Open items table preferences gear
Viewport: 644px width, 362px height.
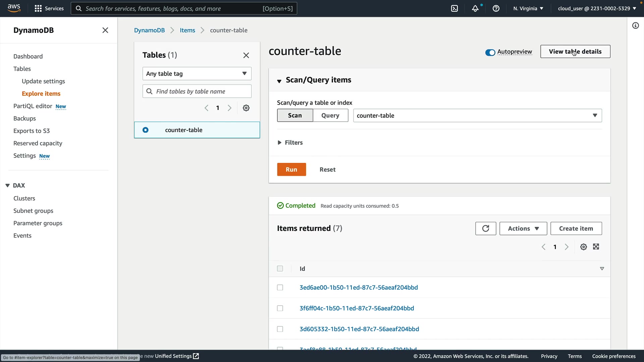(584, 247)
